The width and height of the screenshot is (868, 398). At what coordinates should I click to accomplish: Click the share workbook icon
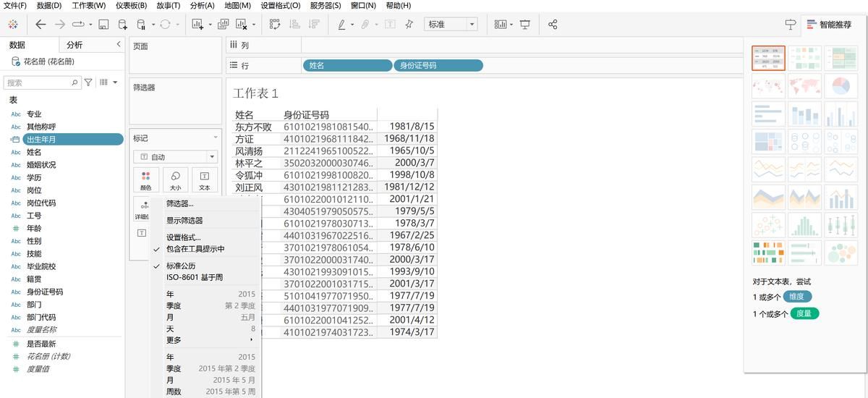pos(553,25)
